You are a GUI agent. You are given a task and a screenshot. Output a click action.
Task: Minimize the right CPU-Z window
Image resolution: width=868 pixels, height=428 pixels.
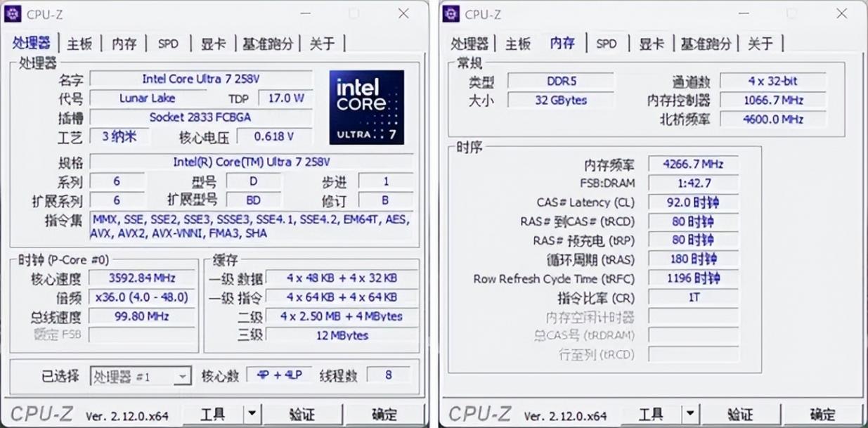coord(745,14)
